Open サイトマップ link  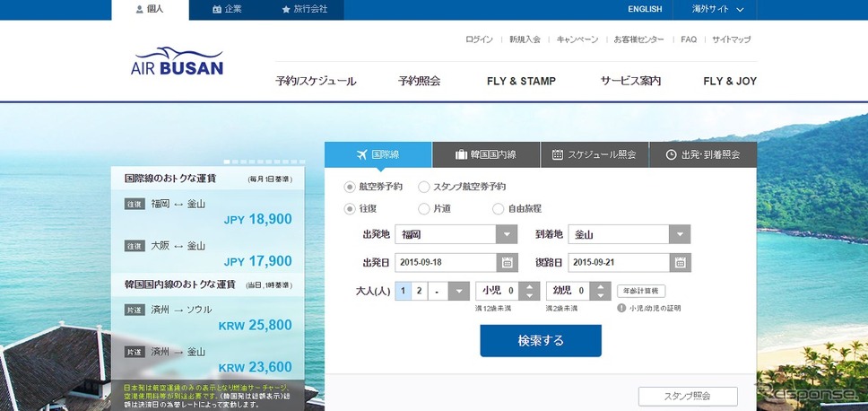(732, 39)
